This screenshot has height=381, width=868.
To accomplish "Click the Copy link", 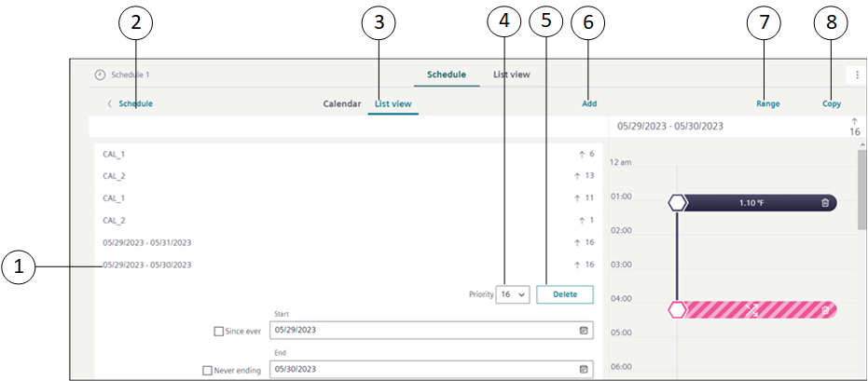I will pyautogui.click(x=832, y=104).
